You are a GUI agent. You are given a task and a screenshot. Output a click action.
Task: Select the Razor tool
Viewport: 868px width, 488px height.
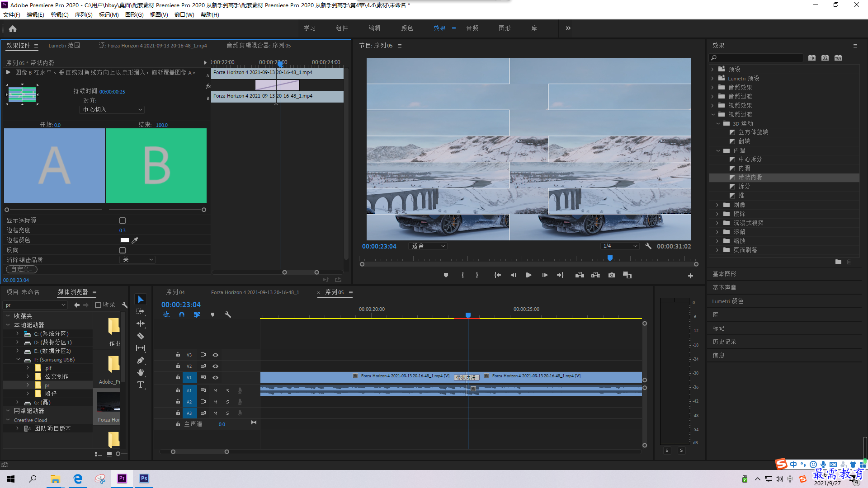click(141, 336)
